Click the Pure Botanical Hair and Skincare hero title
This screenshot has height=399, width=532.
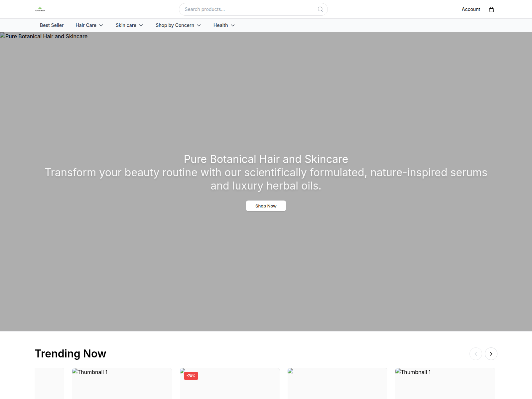pos(266,159)
